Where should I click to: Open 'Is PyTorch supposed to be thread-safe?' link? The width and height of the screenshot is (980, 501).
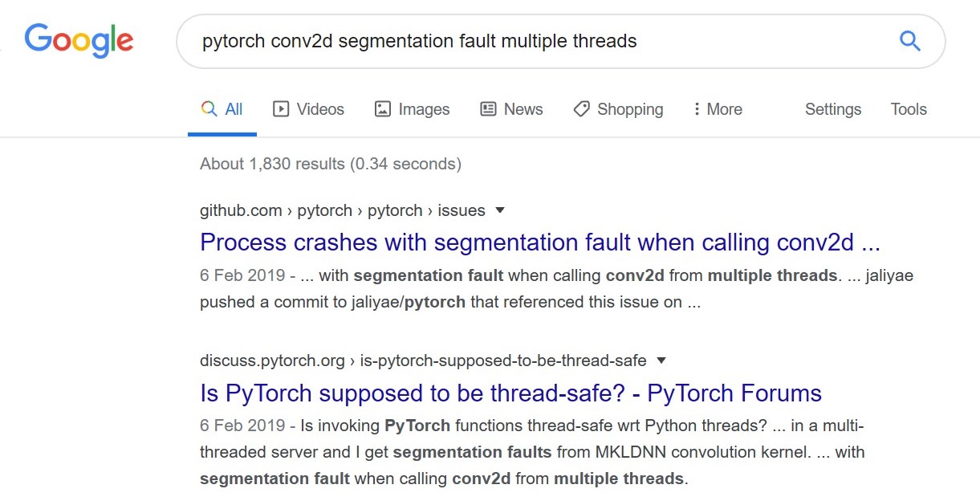(510, 393)
